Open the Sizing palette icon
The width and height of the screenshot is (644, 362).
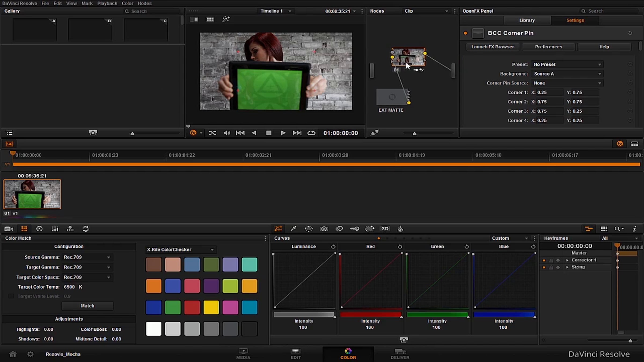pos(370,229)
